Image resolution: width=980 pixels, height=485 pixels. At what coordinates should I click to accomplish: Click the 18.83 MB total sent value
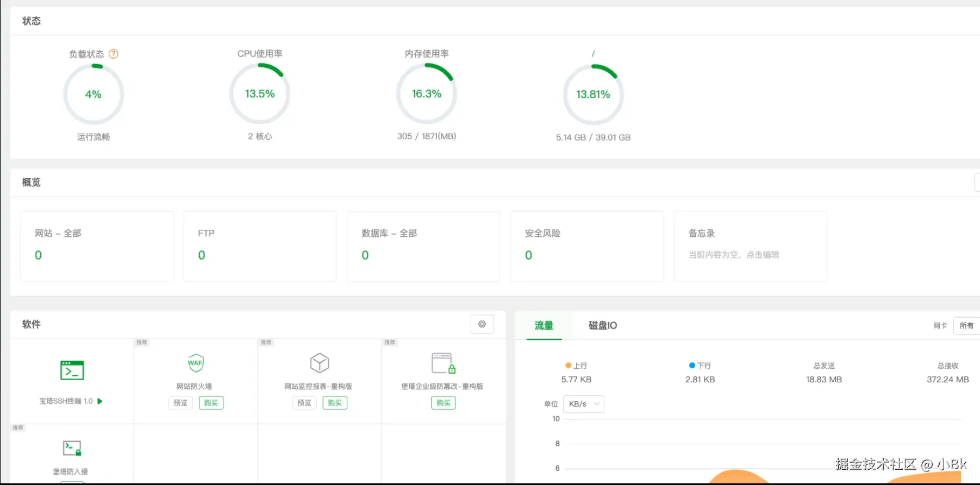click(824, 380)
